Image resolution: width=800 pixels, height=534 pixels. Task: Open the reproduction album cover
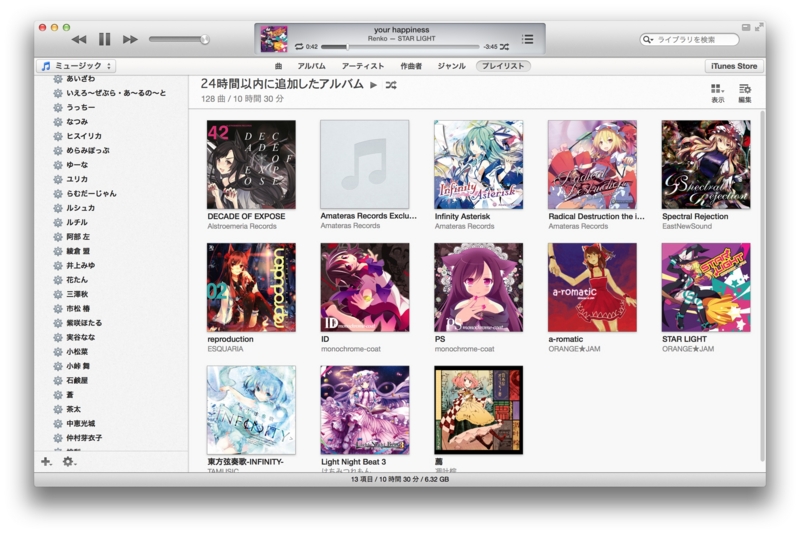point(251,287)
